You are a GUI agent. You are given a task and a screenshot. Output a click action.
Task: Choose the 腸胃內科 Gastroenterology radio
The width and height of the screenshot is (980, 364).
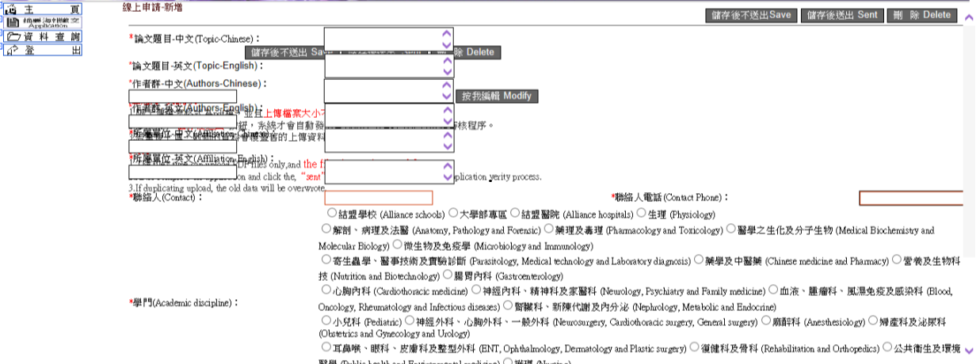point(448,275)
